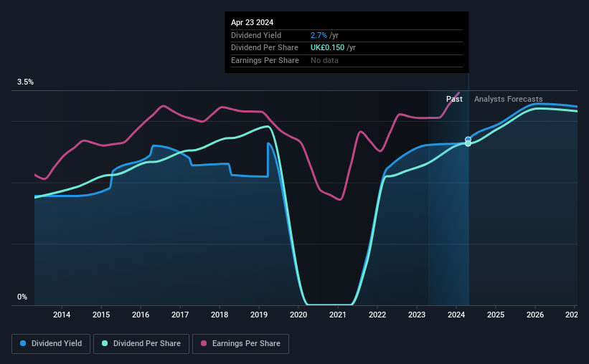
Task: Click the Past region label
Action: tap(454, 99)
